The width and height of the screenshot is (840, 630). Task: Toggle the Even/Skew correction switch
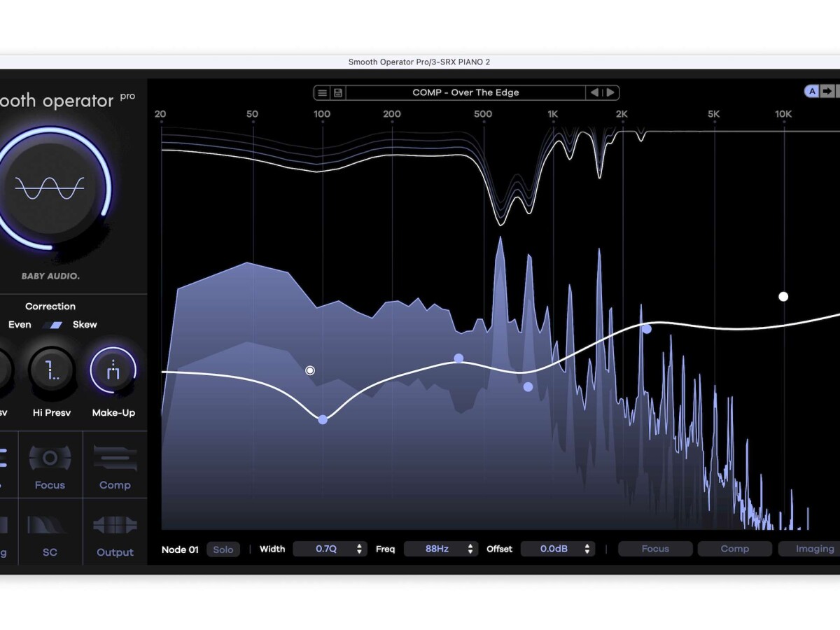pos(52,325)
